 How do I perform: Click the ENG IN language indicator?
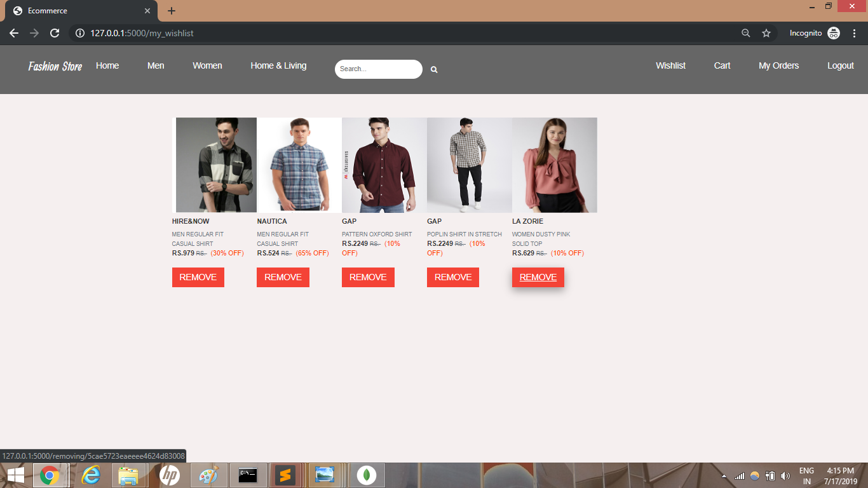[806, 476]
